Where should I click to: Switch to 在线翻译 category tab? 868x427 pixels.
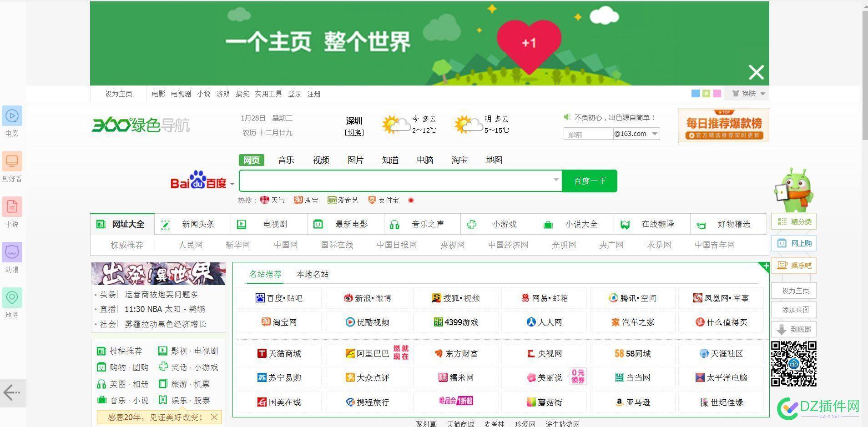(652, 224)
